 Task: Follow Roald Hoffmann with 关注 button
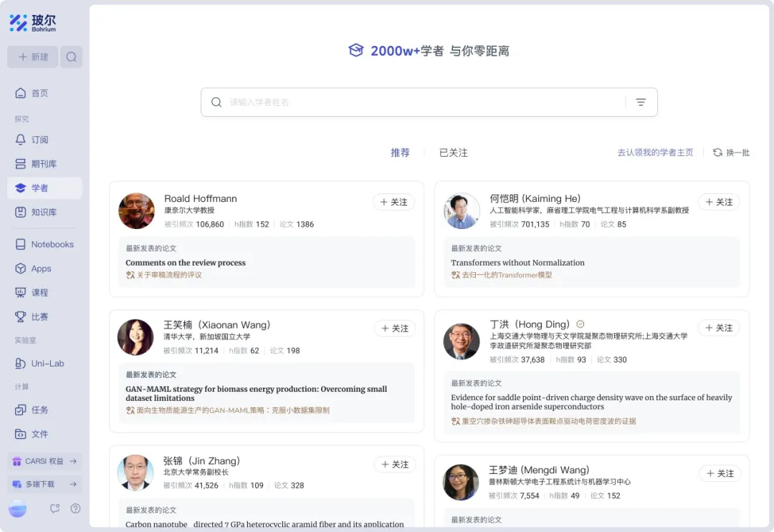click(393, 202)
